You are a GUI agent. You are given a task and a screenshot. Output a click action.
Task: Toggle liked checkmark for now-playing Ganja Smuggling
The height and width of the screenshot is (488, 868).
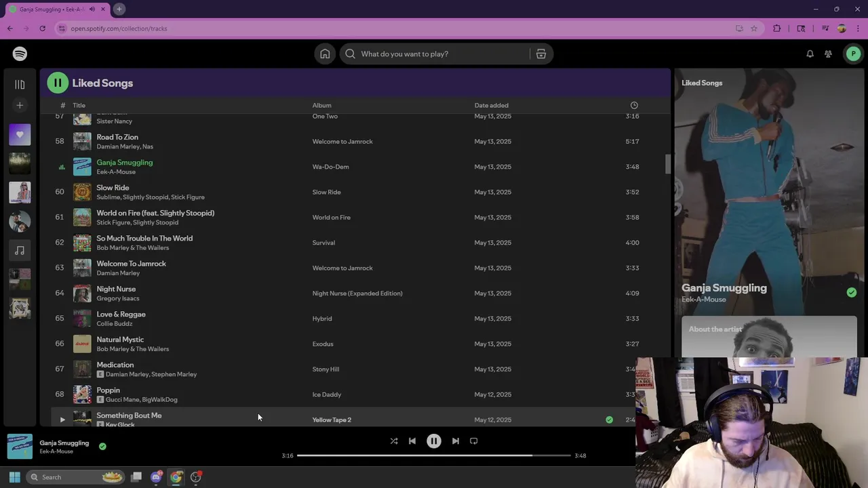tap(102, 446)
